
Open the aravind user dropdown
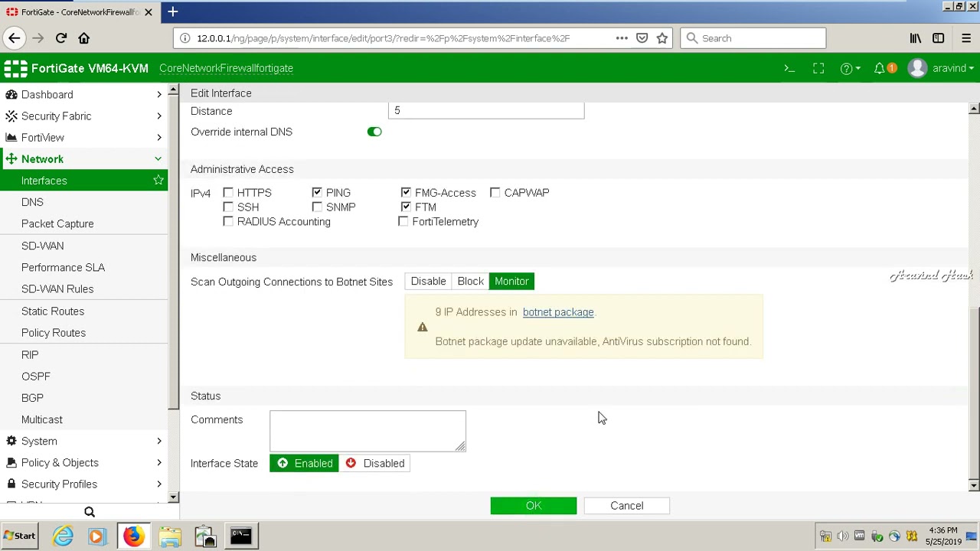pos(953,68)
